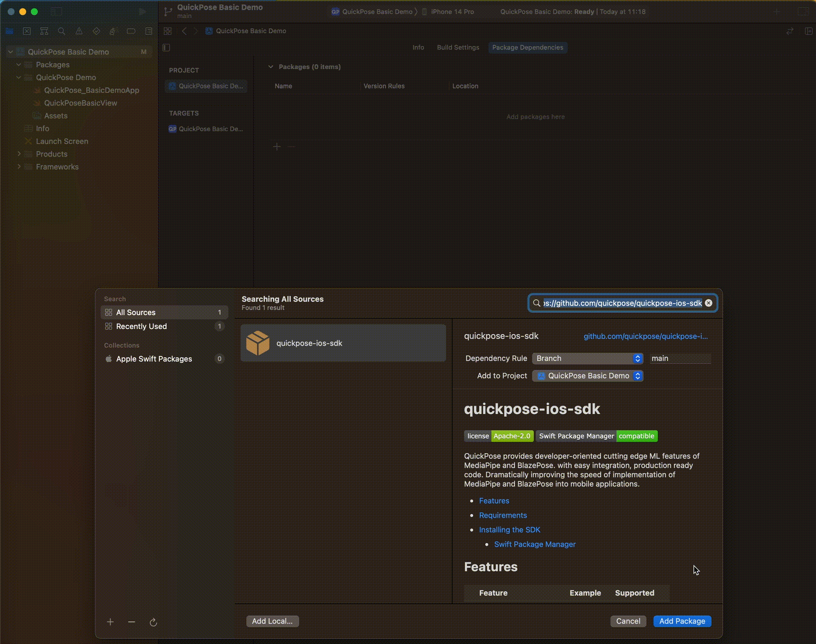Click the navigator sidebar toggle icon
This screenshot has height=644, width=816.
[57, 11]
